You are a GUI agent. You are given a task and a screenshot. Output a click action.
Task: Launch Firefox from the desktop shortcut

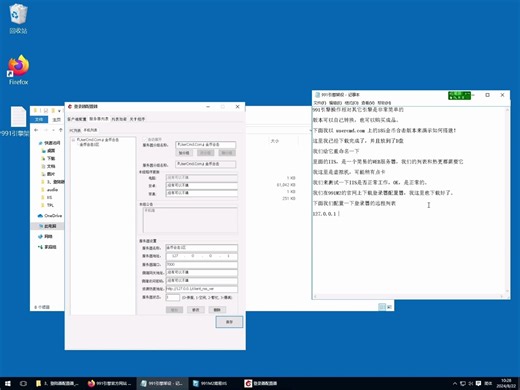pyautogui.click(x=18, y=70)
